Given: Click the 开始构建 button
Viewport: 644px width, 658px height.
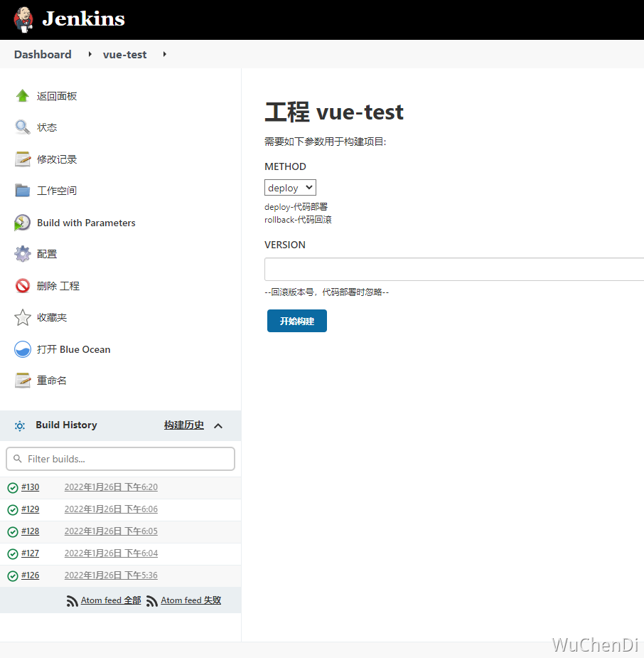Looking at the screenshot, I should (x=297, y=321).
